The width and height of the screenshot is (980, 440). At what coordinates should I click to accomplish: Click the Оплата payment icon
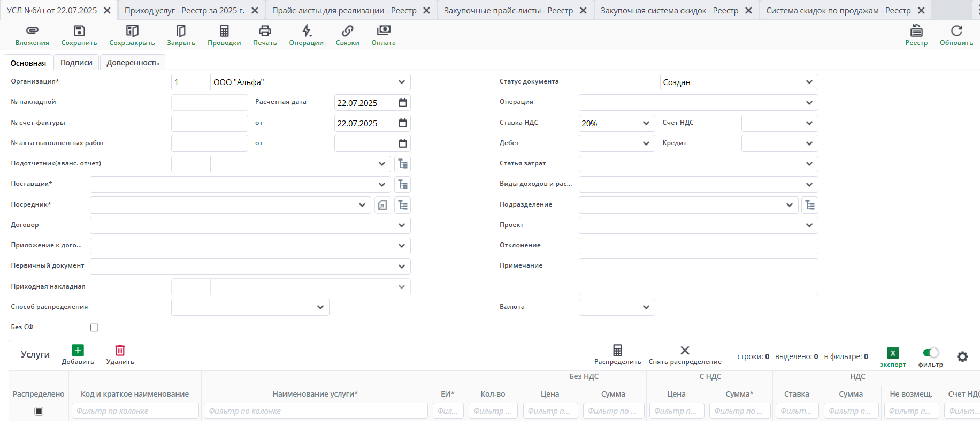(384, 31)
